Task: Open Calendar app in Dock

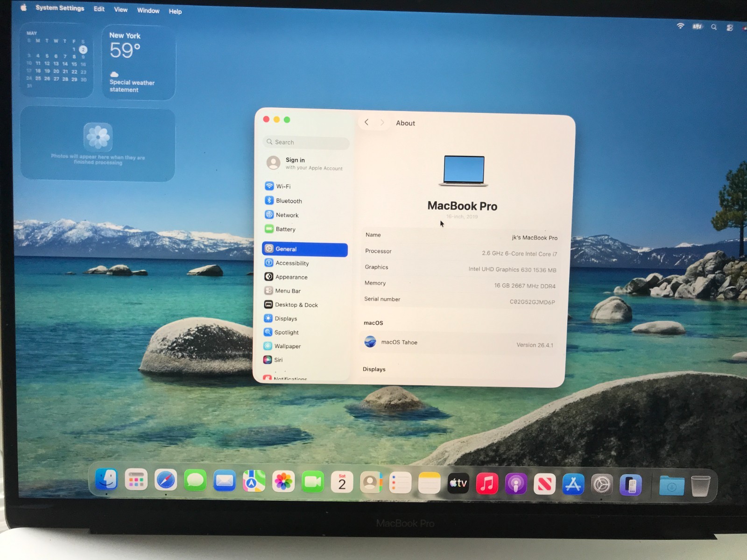Action: click(x=342, y=483)
